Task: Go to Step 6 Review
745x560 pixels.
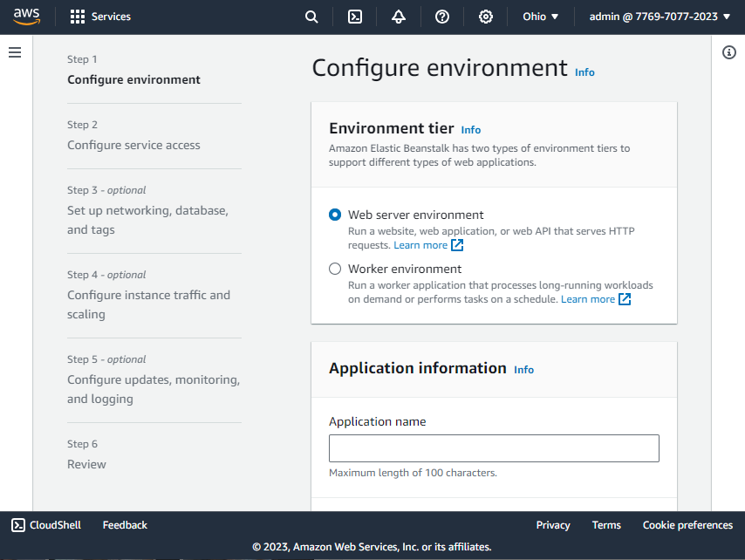Action: click(x=86, y=464)
